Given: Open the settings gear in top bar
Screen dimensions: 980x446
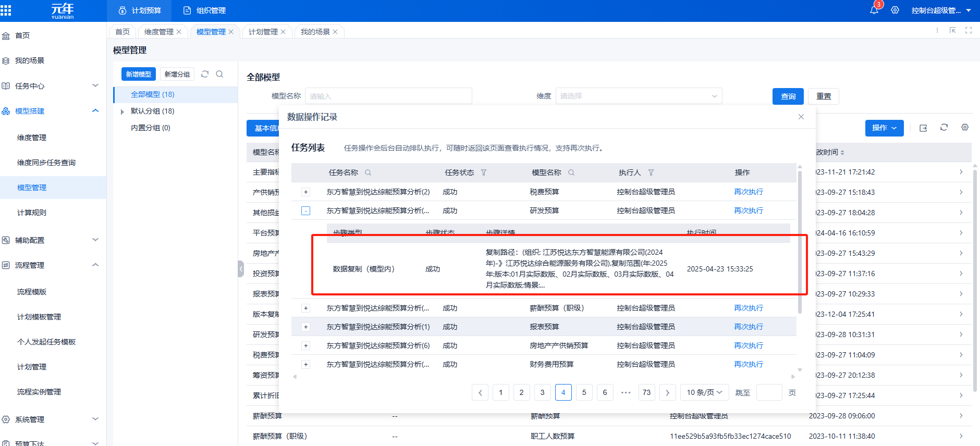Looking at the screenshot, I should point(895,10).
